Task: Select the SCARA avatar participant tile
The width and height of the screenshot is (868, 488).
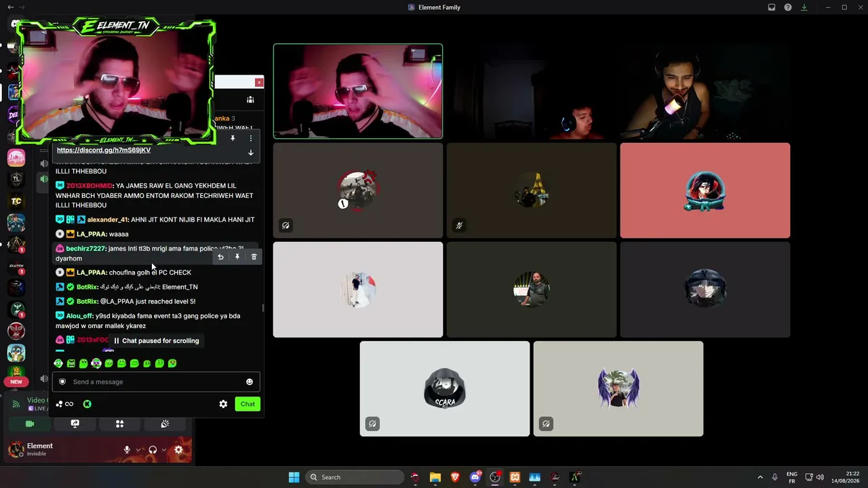Action: coord(445,388)
